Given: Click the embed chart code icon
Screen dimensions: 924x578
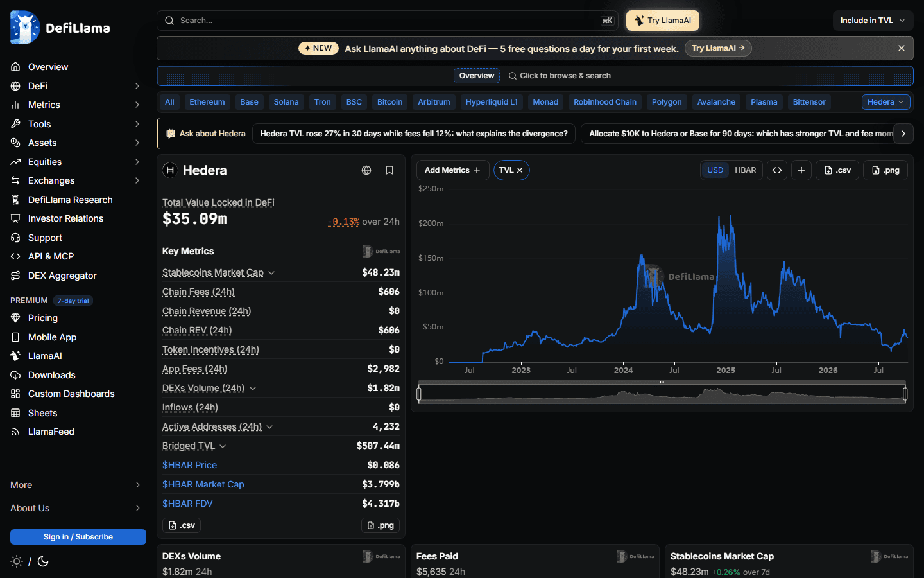Looking at the screenshot, I should pos(777,170).
